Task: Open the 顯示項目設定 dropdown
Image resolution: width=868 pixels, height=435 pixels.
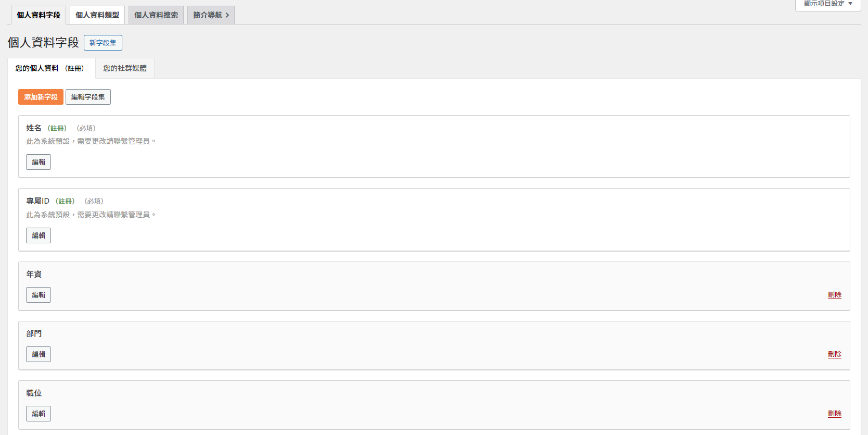Action: [x=827, y=4]
